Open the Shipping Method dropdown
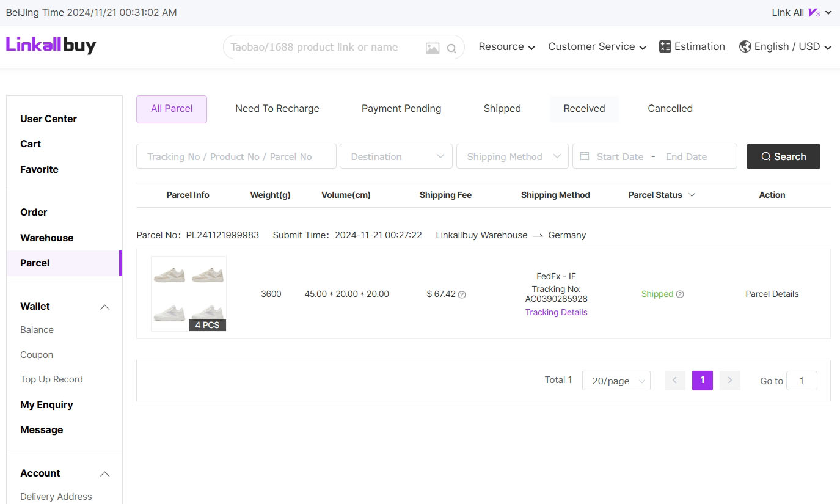Screen dimensions: 840x504 pos(513,156)
